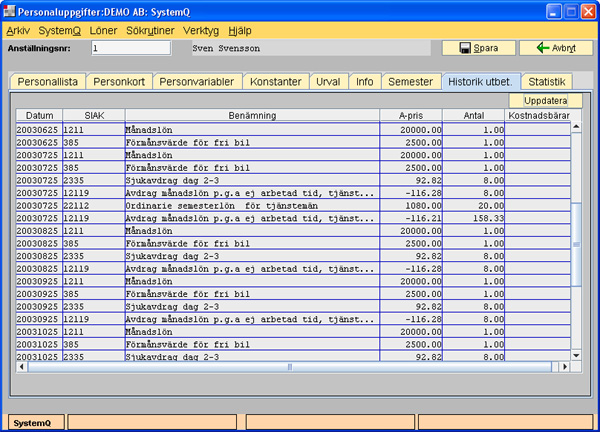The height and width of the screenshot is (432, 600).
Task: Select the Ordinarie semesterlön row
Action: point(250,204)
